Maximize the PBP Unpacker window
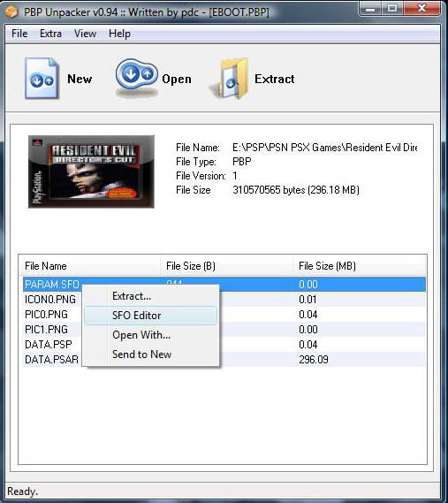 392,9
